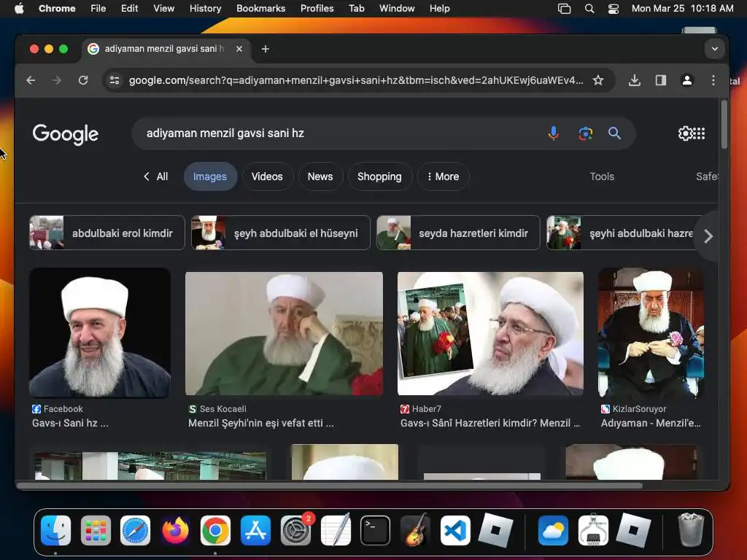Open the Profiles menu
747x560 pixels.
[317, 9]
